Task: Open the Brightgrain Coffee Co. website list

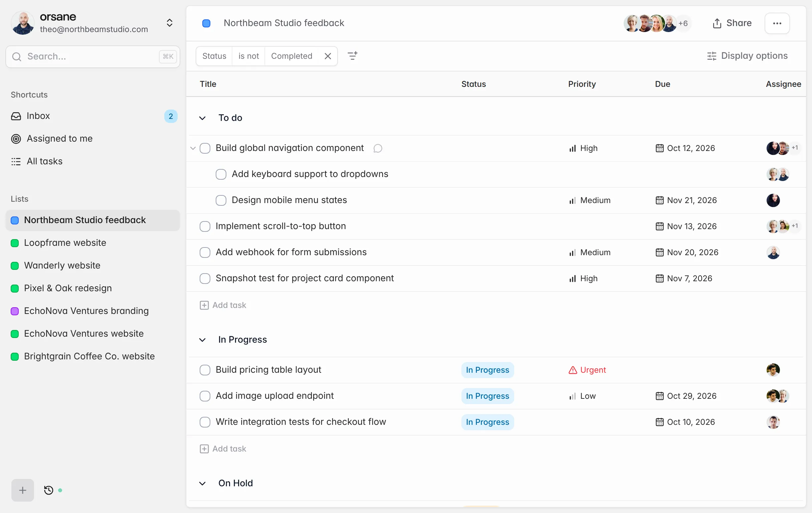Action: tap(93, 356)
